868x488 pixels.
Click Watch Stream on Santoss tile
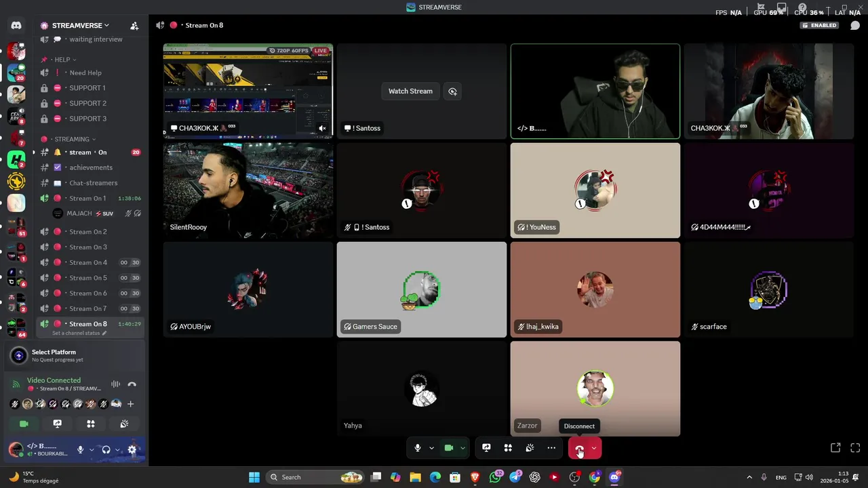[x=410, y=91]
